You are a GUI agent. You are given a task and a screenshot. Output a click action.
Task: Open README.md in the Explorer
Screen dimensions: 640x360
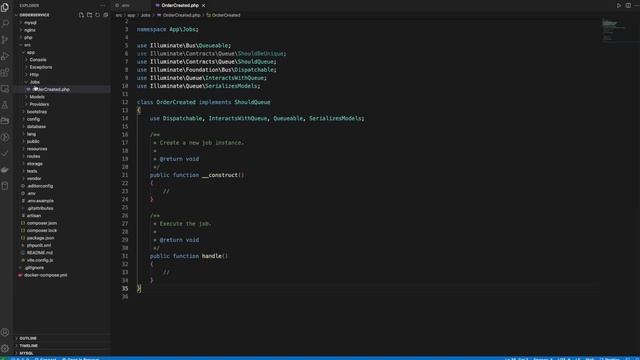(40, 253)
